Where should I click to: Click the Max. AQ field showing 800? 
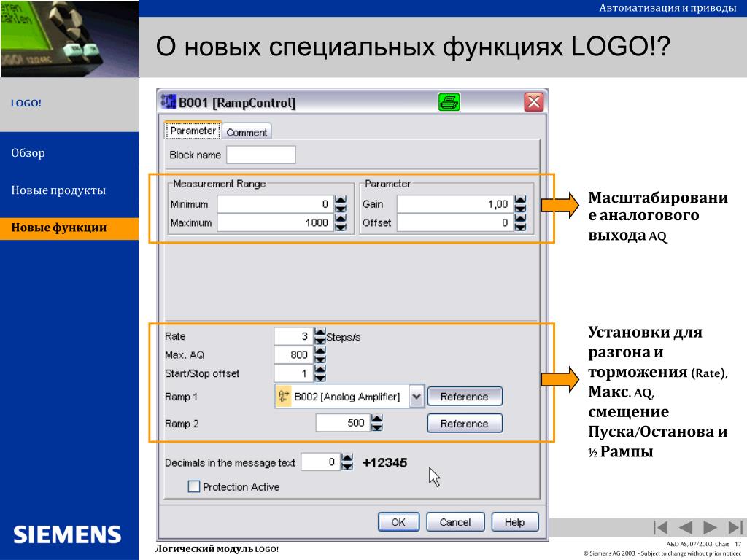click(x=293, y=355)
